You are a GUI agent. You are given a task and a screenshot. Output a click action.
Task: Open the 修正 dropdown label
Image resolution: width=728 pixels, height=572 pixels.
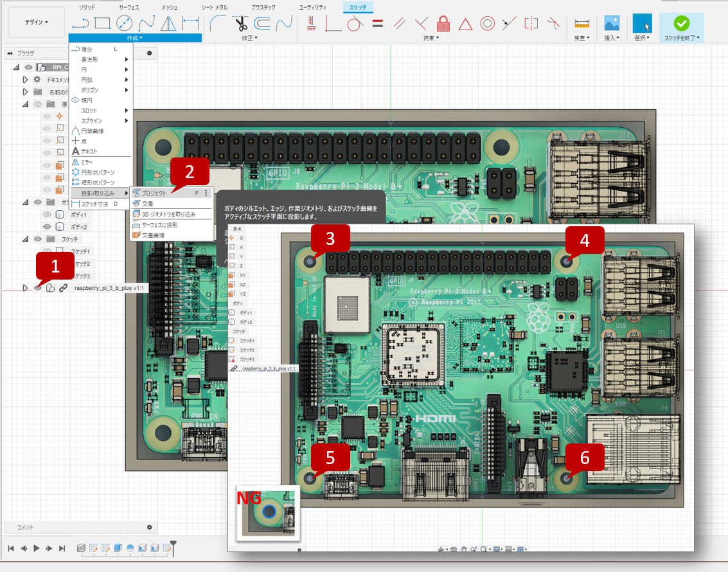click(249, 38)
